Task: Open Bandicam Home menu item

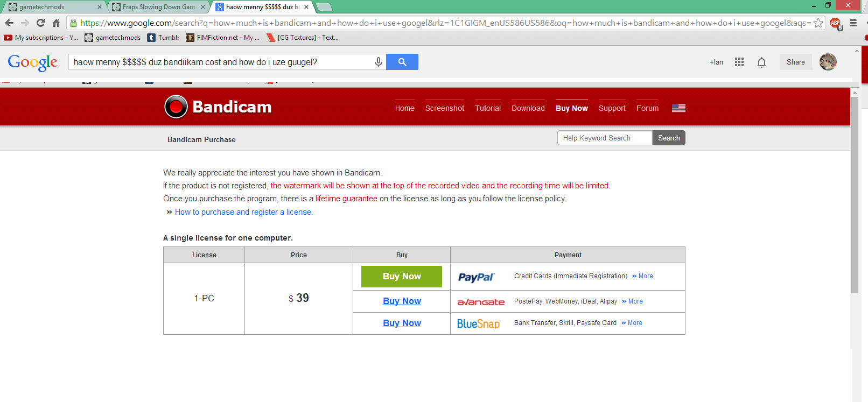Action: pos(405,108)
